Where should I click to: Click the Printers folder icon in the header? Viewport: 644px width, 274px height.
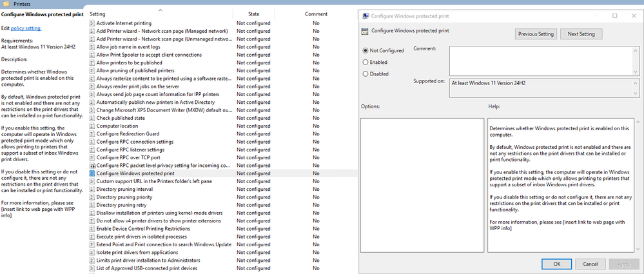point(6,4)
